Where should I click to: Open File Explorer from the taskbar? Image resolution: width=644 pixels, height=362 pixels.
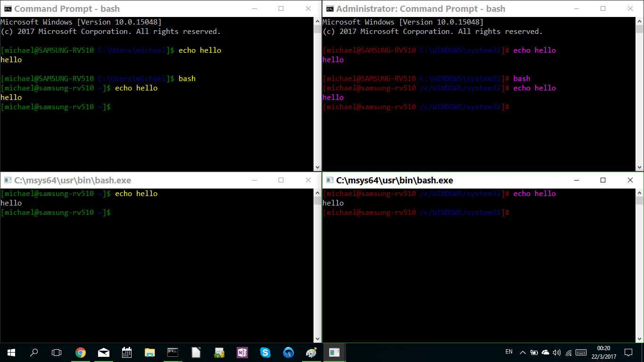pos(150,353)
